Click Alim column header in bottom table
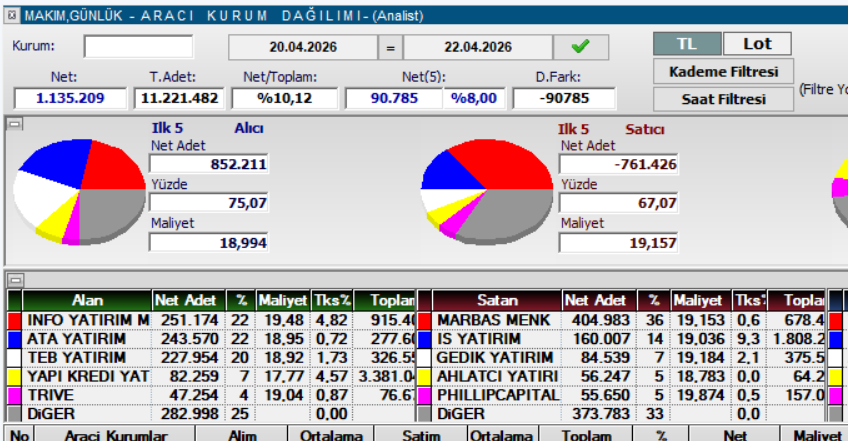Viewport: 848px width, 441px height. coord(242,434)
